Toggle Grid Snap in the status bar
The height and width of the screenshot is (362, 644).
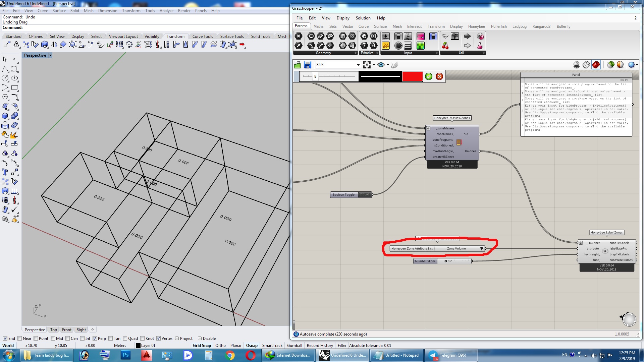(202, 346)
